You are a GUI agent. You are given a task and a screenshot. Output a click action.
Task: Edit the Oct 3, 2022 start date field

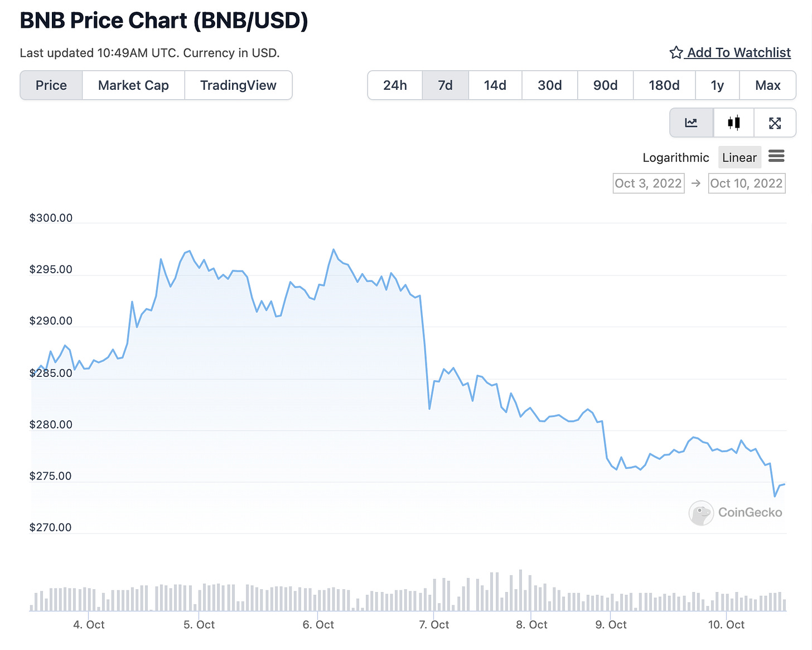coord(648,183)
